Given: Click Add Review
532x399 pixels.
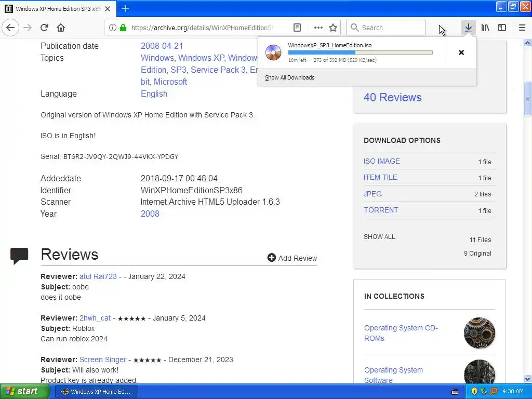Looking at the screenshot, I should [x=292, y=258].
